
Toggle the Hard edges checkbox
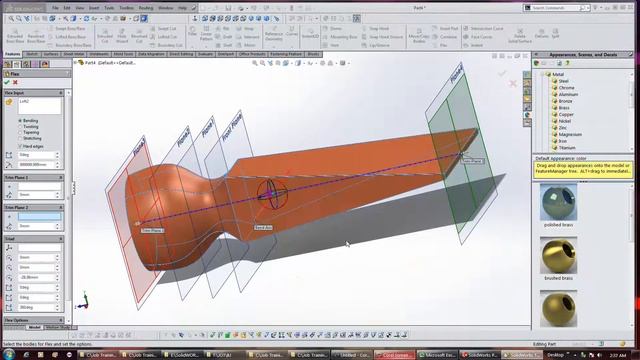coord(20,146)
